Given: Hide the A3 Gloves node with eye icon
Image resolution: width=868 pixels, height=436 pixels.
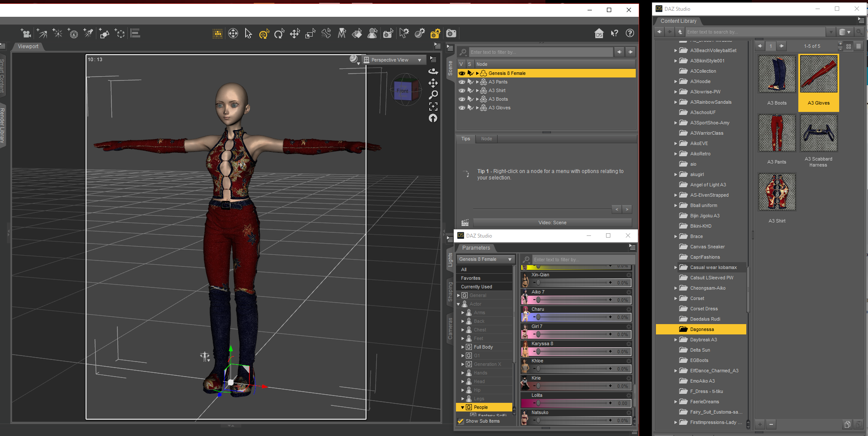Looking at the screenshot, I should tap(462, 108).
